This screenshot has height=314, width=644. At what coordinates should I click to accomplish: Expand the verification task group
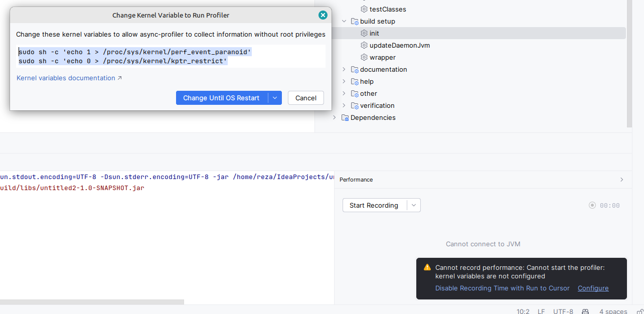(344, 105)
